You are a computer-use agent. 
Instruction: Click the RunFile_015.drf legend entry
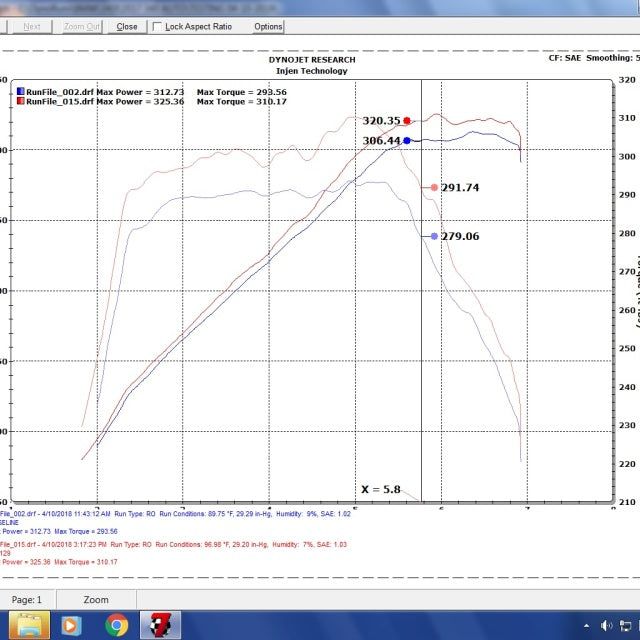coord(60,102)
